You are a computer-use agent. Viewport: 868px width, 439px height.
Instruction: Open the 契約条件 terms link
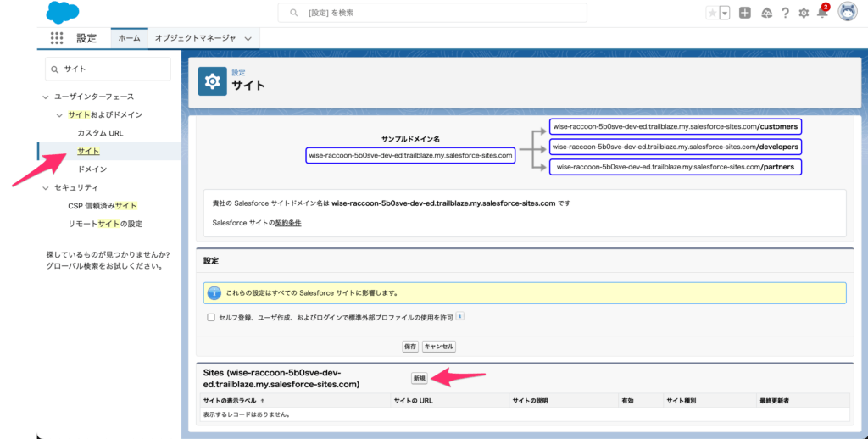(x=288, y=223)
